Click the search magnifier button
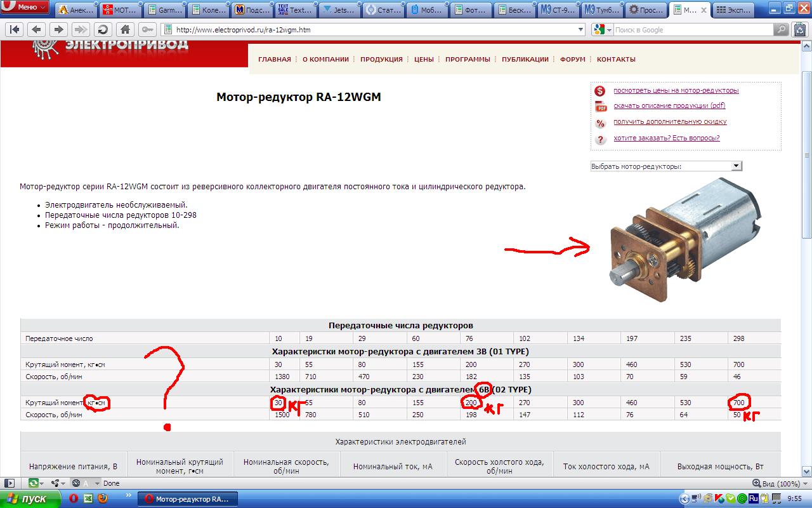812x508 pixels. pyautogui.click(x=782, y=30)
